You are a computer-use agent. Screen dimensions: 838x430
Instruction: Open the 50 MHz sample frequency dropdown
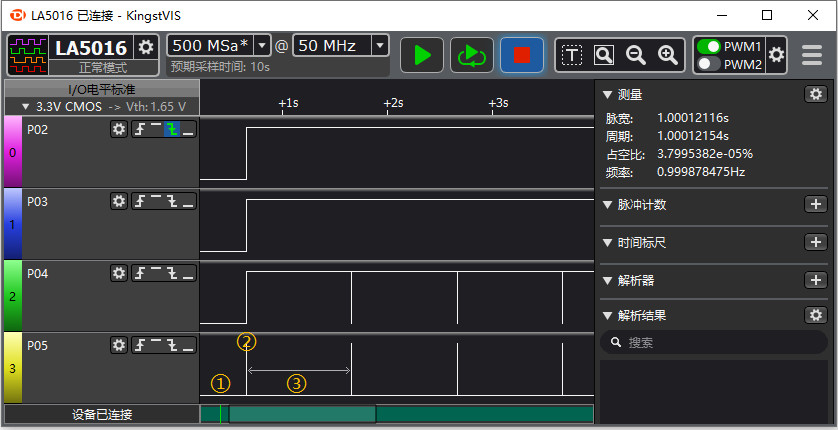(x=379, y=45)
